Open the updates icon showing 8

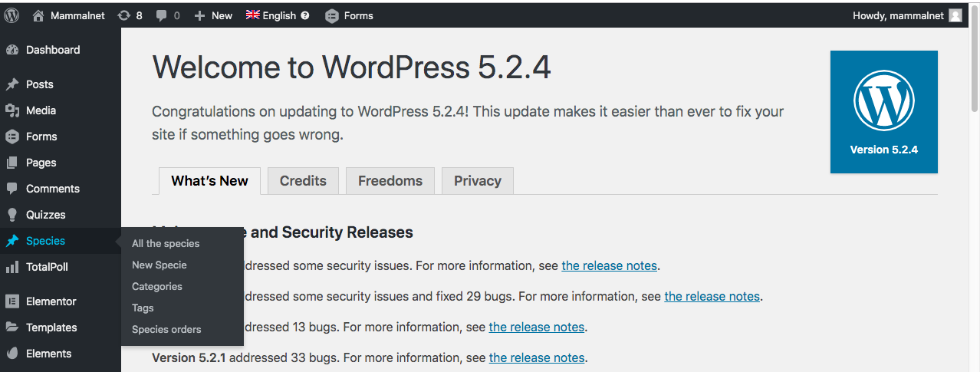(124, 15)
